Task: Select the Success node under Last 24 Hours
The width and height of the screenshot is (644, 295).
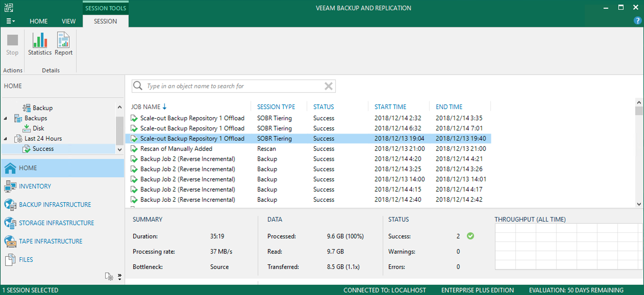Action: pyautogui.click(x=43, y=149)
